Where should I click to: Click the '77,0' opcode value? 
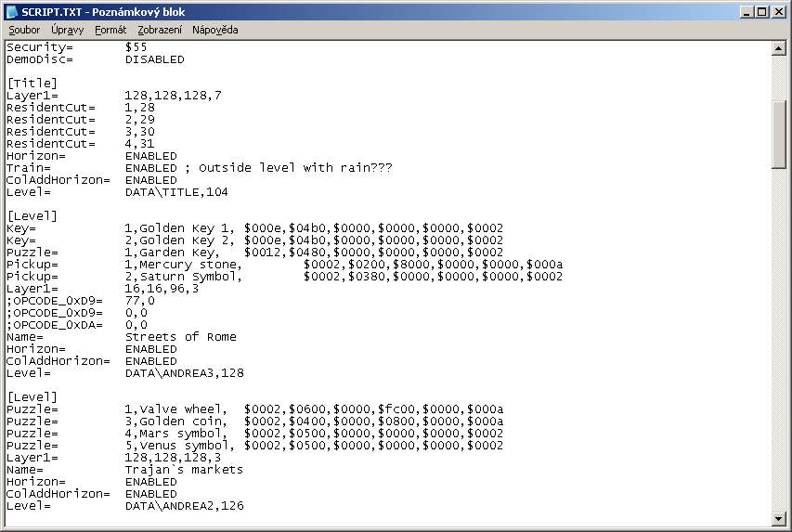pos(139,301)
